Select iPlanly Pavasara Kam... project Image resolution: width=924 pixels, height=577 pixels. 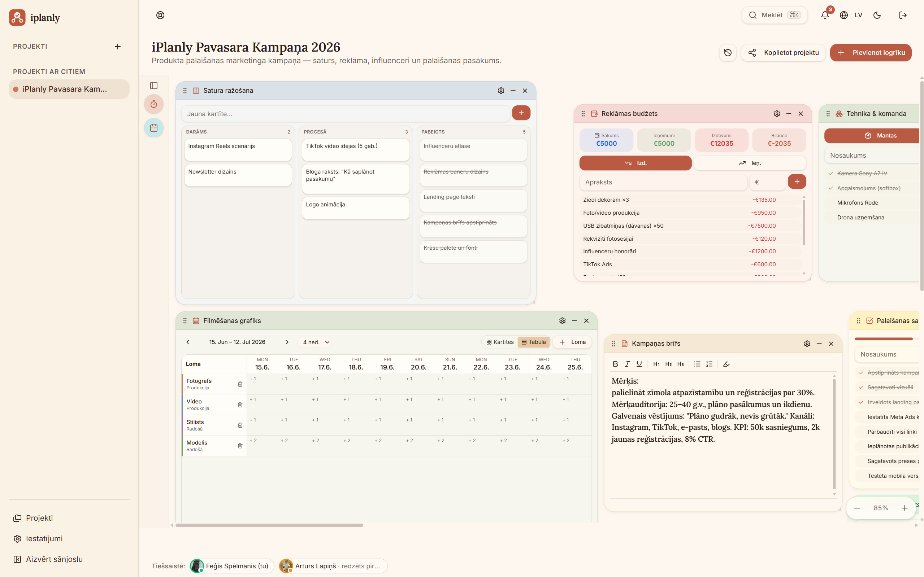[69, 89]
